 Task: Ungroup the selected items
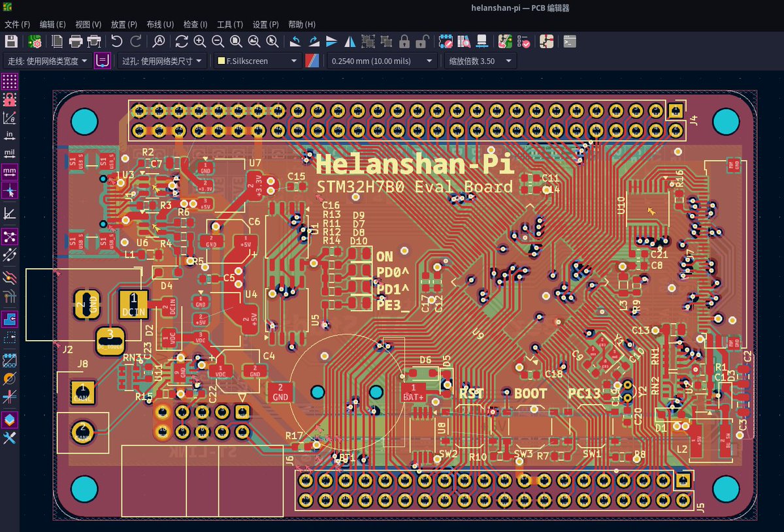click(386, 42)
